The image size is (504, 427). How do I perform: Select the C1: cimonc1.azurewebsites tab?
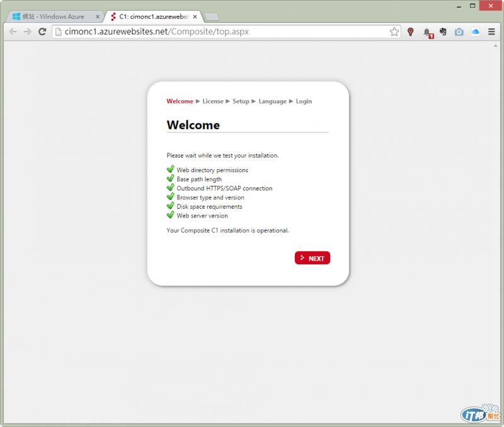[153, 16]
